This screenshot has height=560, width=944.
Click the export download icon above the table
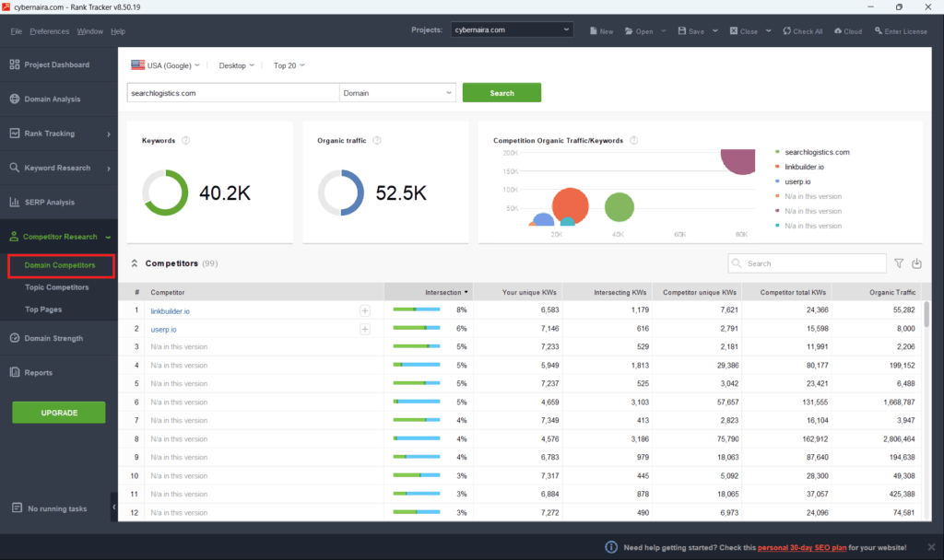pyautogui.click(x=916, y=263)
